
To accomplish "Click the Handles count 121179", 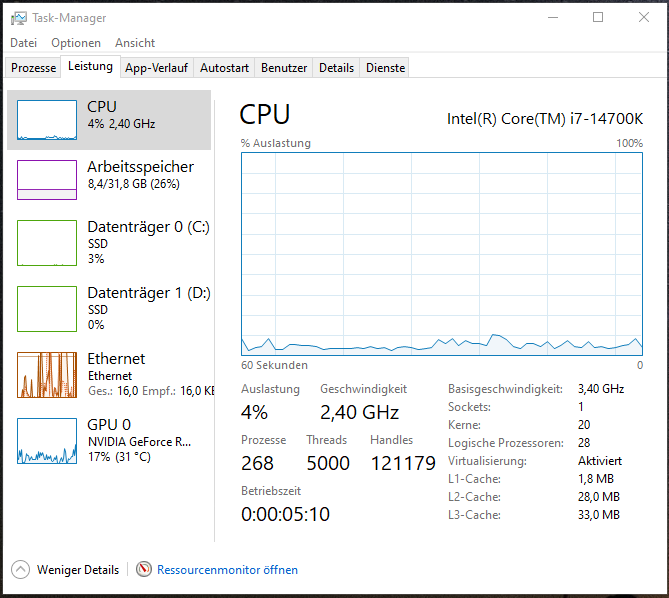I will pos(403,463).
